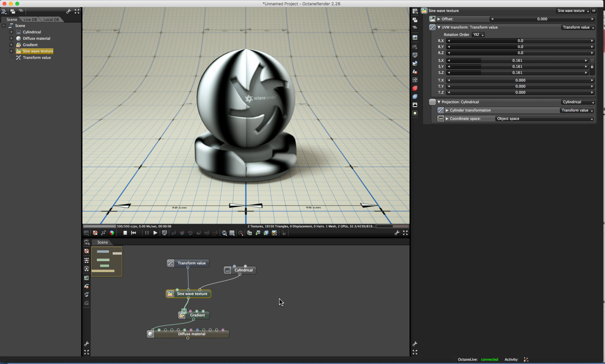Click the Transform value node icon
Image resolution: width=605 pixels, height=364 pixels.
pos(171,263)
